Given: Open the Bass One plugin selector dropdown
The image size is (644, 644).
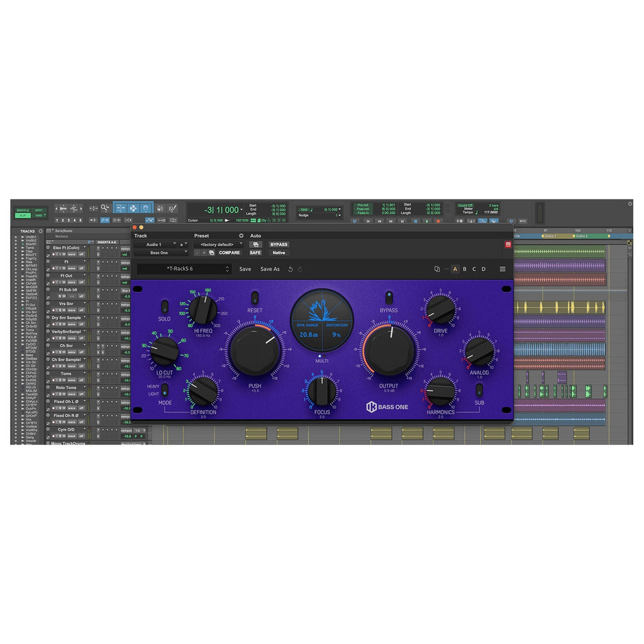Looking at the screenshot, I should pyautogui.click(x=160, y=253).
